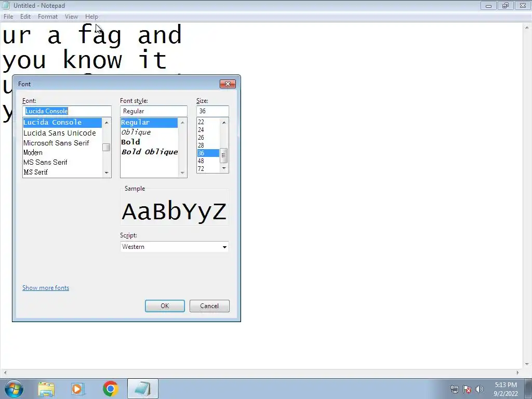This screenshot has width=532, height=399.
Task: Select Lucida Console in the font list
Action: pyautogui.click(x=62, y=123)
